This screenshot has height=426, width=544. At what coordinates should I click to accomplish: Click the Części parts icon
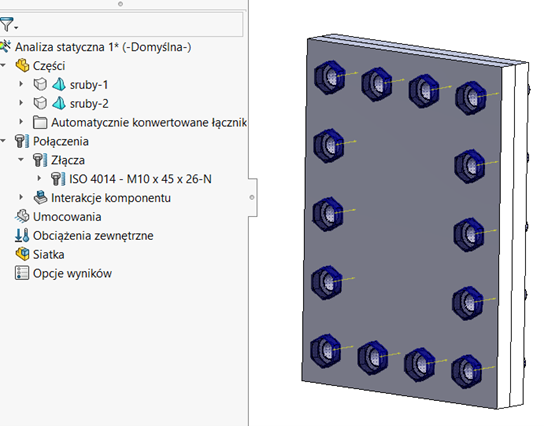tap(22, 65)
